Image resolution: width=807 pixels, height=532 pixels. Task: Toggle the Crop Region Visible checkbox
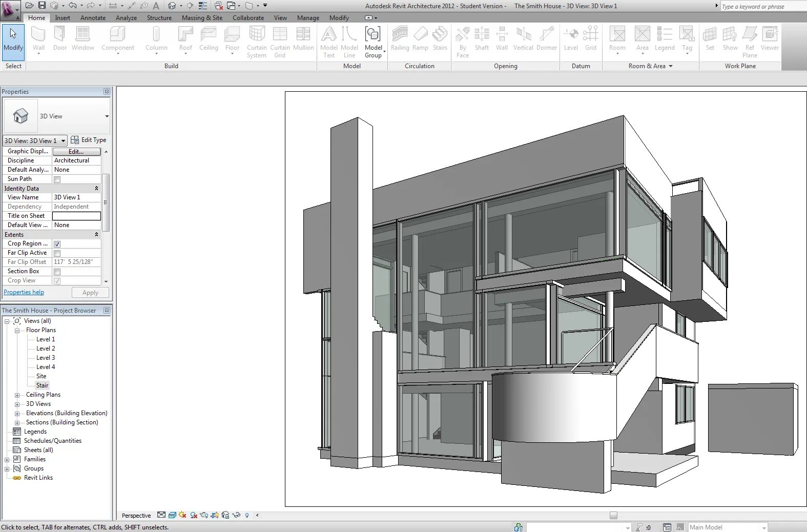(x=57, y=244)
